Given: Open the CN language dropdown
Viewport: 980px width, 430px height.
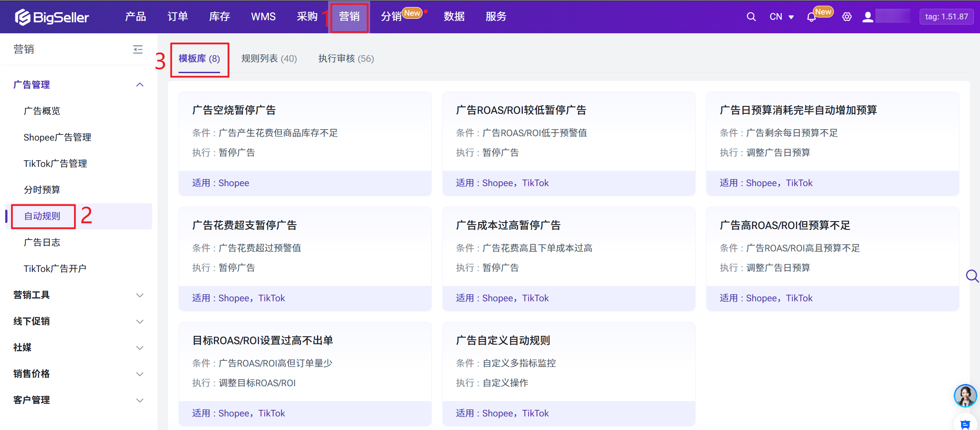Looking at the screenshot, I should tap(781, 17).
